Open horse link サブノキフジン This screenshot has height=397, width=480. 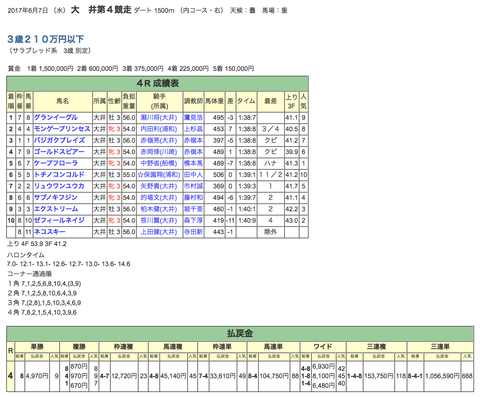click(x=56, y=198)
